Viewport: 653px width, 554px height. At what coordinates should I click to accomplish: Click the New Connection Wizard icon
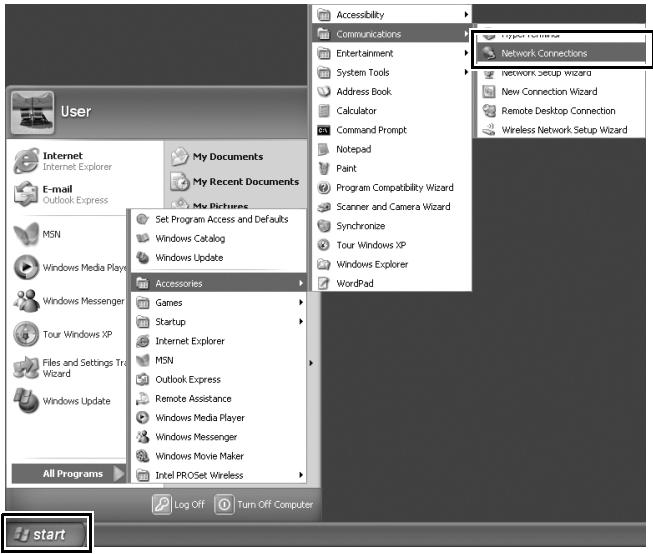489,92
